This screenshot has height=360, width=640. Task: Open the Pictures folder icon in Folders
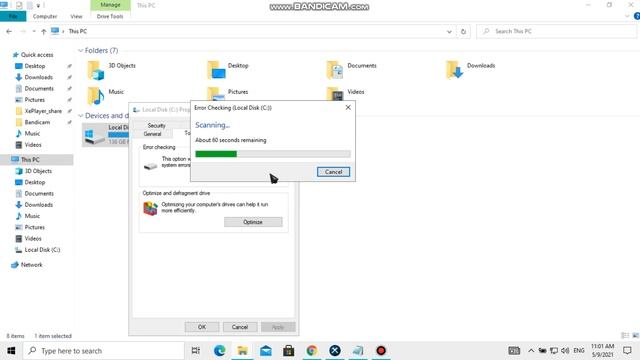[x=216, y=93]
